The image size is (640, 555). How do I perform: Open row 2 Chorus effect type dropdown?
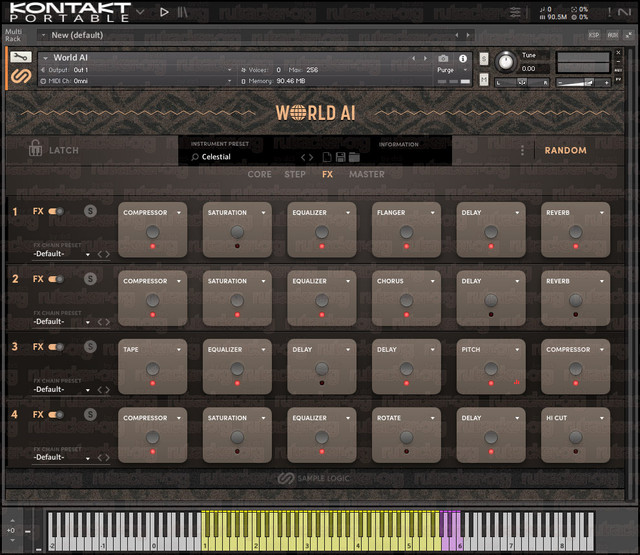pos(433,281)
